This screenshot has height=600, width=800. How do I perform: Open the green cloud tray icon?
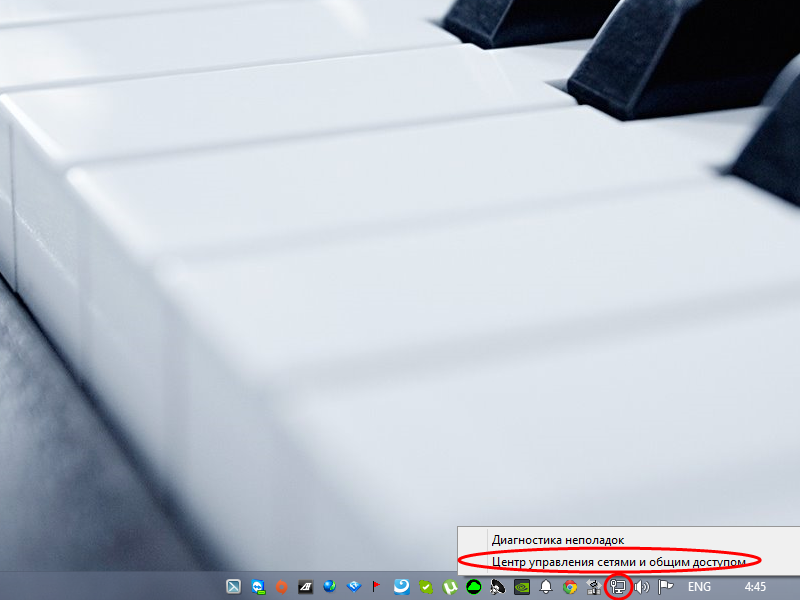click(x=474, y=587)
